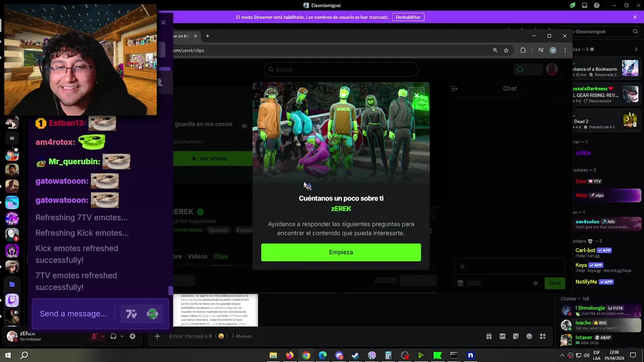Open Discord gift Nitro icon

click(489, 336)
